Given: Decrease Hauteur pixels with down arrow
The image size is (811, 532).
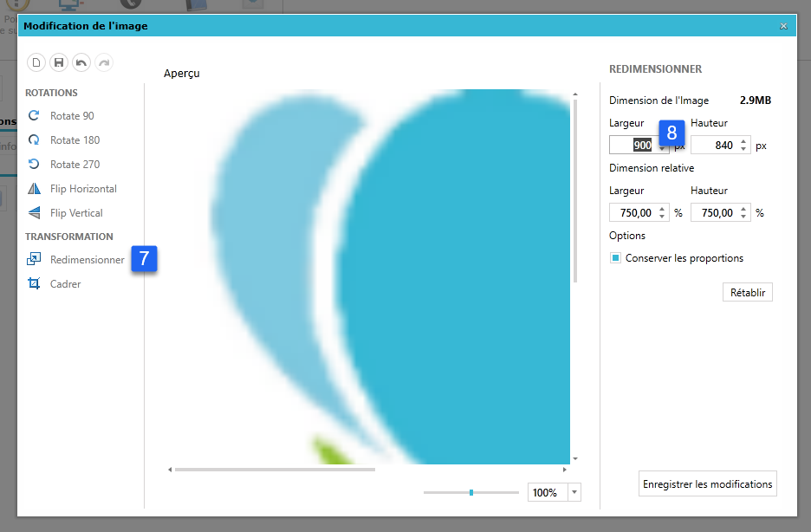Looking at the screenshot, I should coord(743,149).
